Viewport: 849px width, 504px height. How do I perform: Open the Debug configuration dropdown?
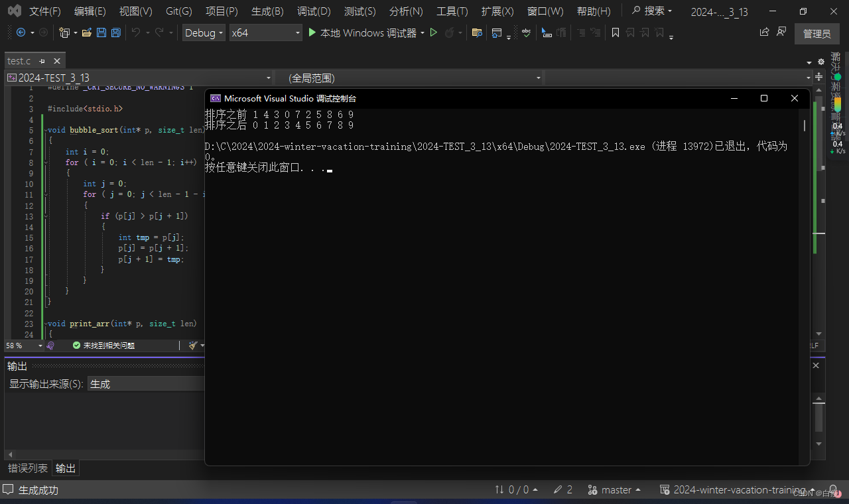204,32
